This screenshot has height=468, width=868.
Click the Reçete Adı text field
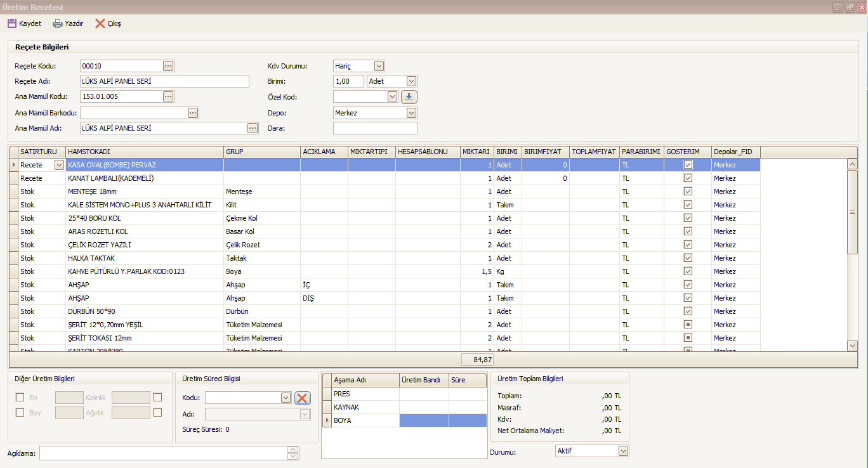coord(164,81)
